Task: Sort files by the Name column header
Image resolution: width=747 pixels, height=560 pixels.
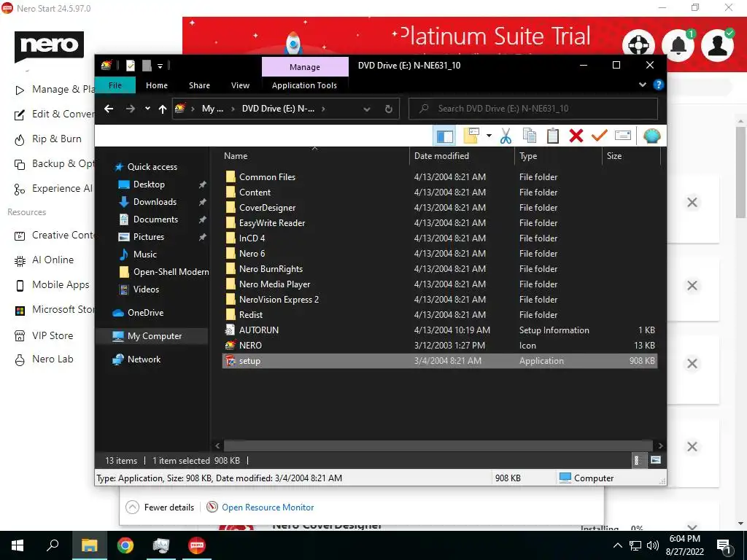Action: (314, 156)
